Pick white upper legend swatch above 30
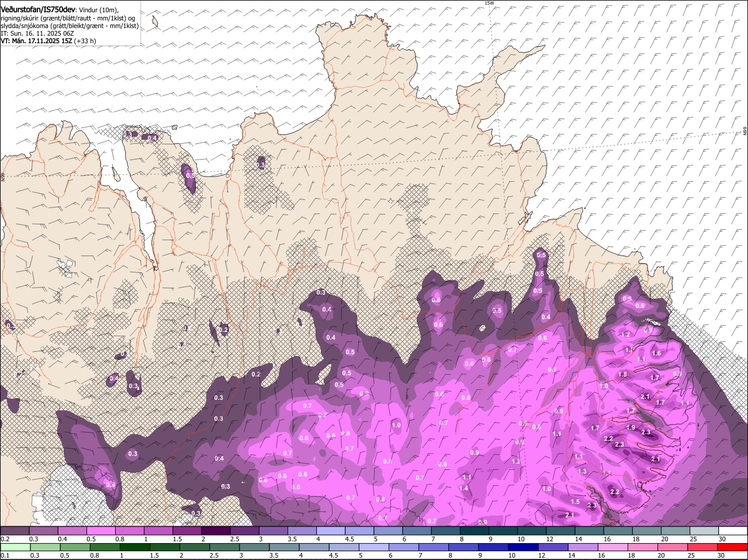Viewport: 748px width, 560px height. coord(733,530)
